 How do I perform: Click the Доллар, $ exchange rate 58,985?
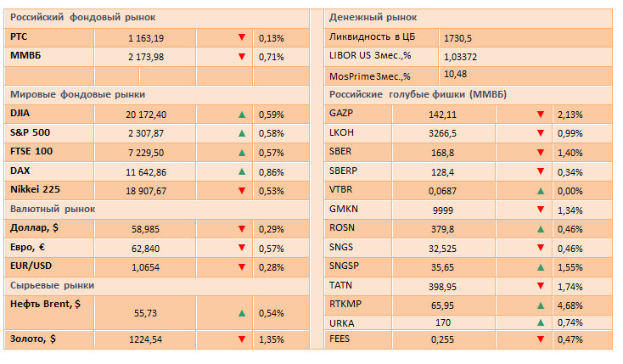pyautogui.click(x=146, y=229)
